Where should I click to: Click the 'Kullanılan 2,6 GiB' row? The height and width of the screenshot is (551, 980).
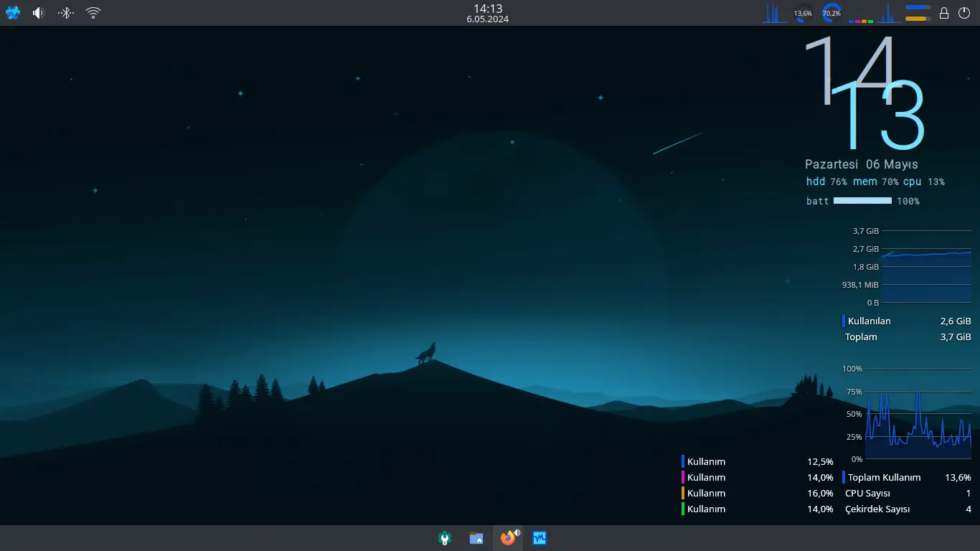pyautogui.click(x=907, y=321)
